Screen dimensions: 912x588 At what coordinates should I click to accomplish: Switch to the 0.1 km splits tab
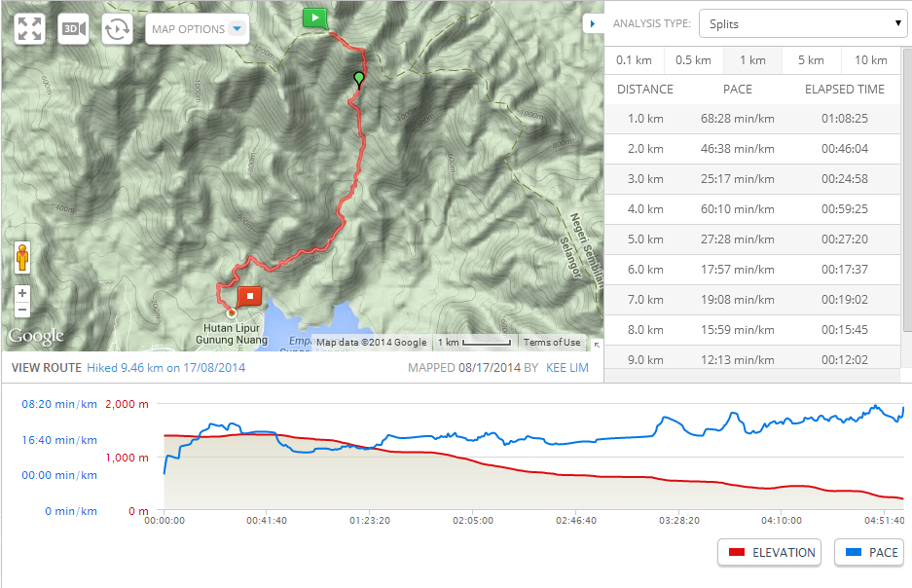pos(634,59)
